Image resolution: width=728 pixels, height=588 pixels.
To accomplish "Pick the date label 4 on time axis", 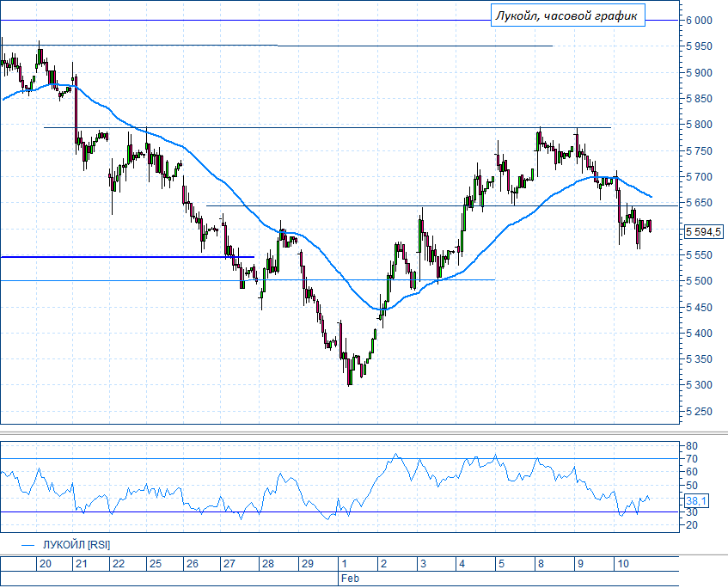I will [x=462, y=564].
